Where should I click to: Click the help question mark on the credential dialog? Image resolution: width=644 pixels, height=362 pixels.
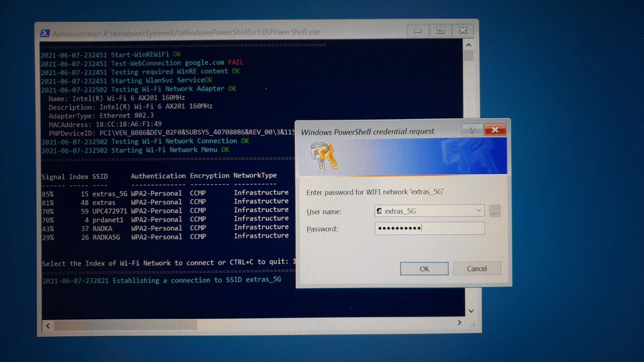tap(472, 130)
